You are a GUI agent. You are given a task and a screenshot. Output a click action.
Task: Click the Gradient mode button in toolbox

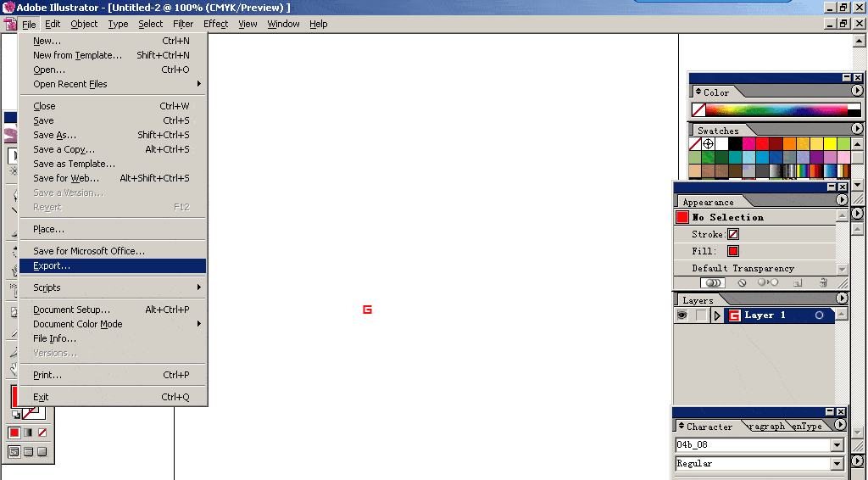(x=28, y=433)
